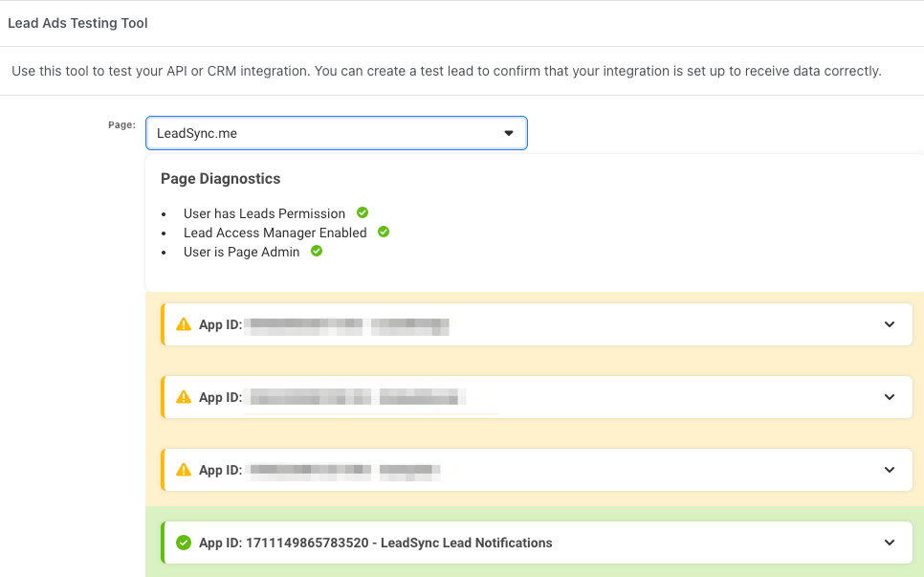Click the dropdown caret inside the Page selector
This screenshot has height=577, width=924.
pos(508,133)
